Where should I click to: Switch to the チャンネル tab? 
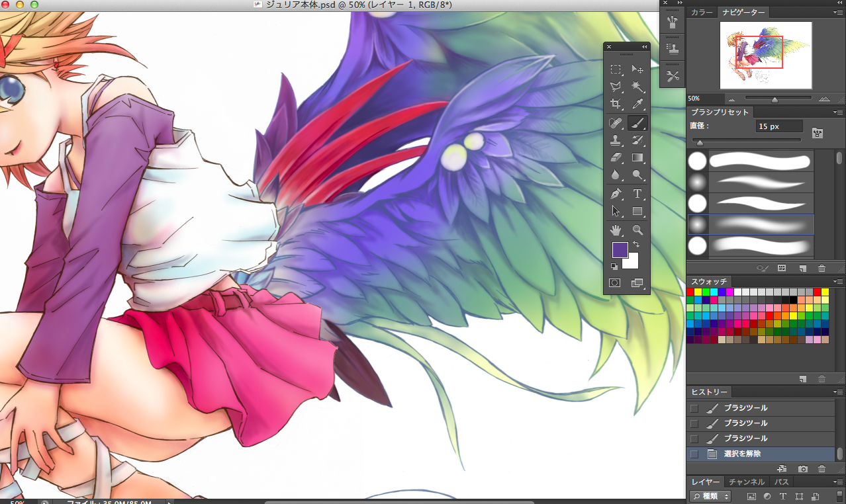tap(747, 482)
